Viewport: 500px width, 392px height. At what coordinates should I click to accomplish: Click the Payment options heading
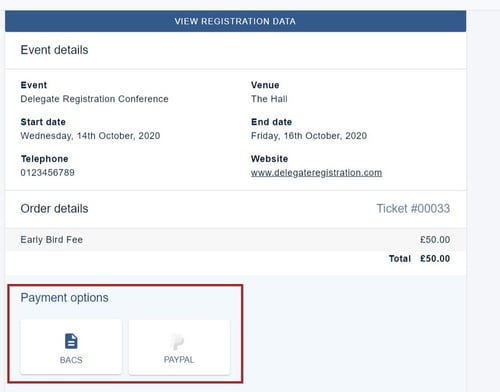[64, 298]
